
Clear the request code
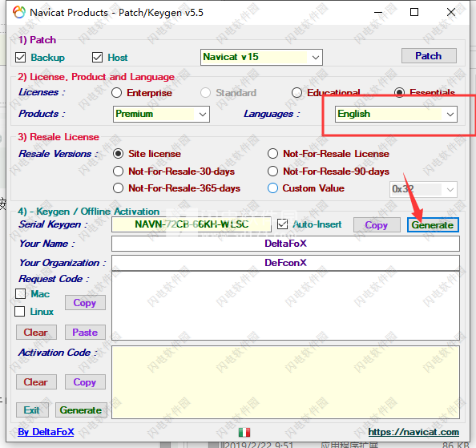pyautogui.click(x=36, y=333)
